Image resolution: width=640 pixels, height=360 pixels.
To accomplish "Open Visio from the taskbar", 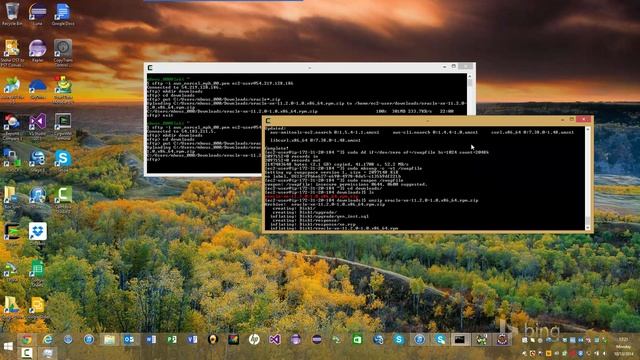I will (x=192, y=339).
